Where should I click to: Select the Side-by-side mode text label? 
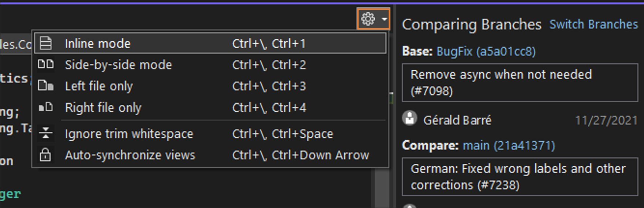point(118,65)
